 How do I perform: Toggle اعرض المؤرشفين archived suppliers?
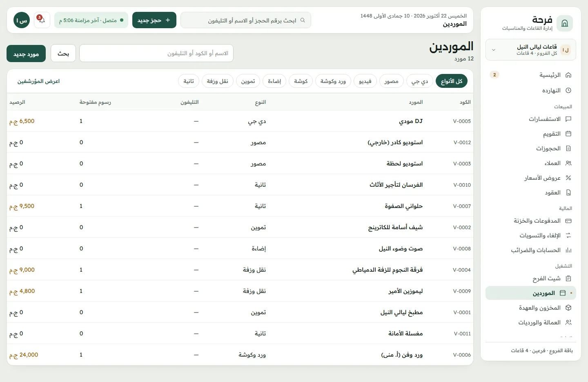click(x=38, y=81)
